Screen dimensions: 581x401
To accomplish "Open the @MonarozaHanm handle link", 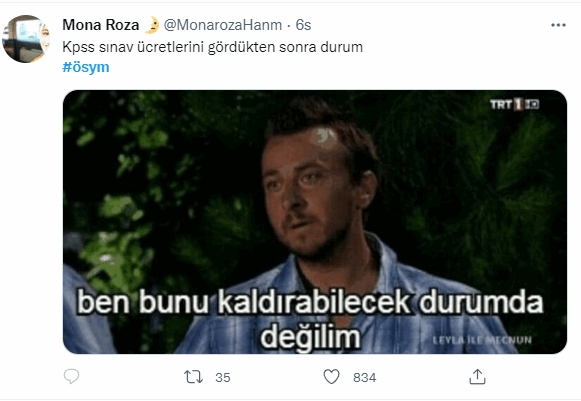I will 223,25.
